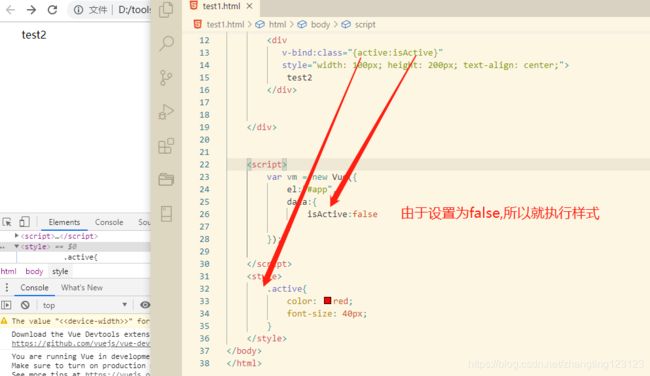Image resolution: width=650 pixels, height=376 pixels.
Task: Go forward in the browser
Action: pyautogui.click(x=31, y=10)
